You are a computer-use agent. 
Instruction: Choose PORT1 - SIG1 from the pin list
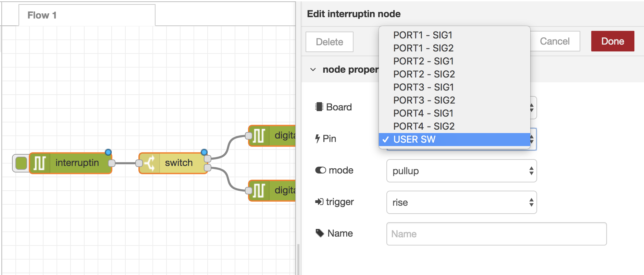pyautogui.click(x=423, y=35)
